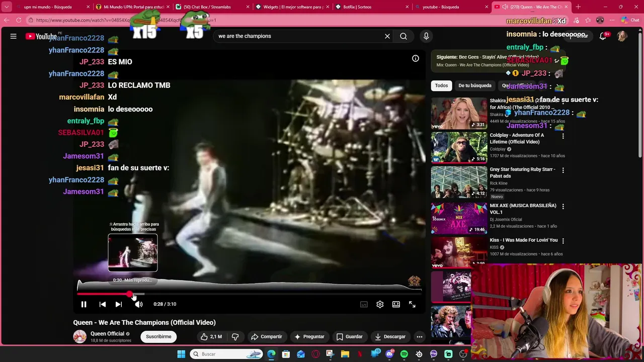This screenshot has width=644, height=362.
Task: Open Opera GX from taskbar
Action: [315, 354]
